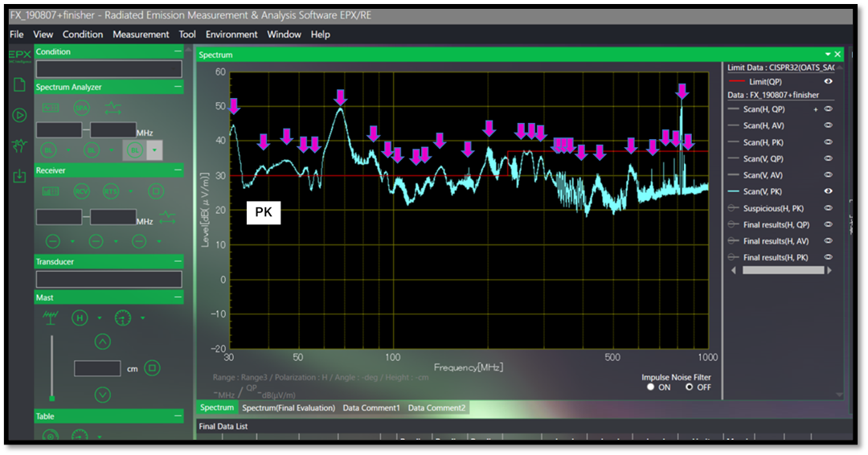Lower mast with the down chevron circle
This screenshot has width=868, height=455.
(102, 394)
